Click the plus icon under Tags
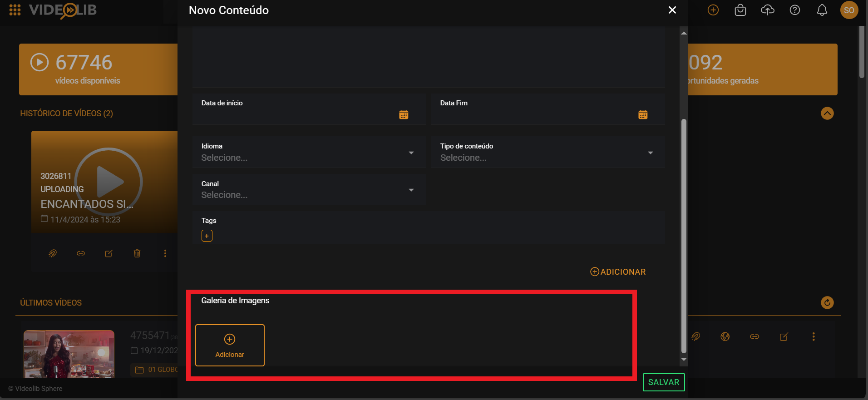 point(207,236)
